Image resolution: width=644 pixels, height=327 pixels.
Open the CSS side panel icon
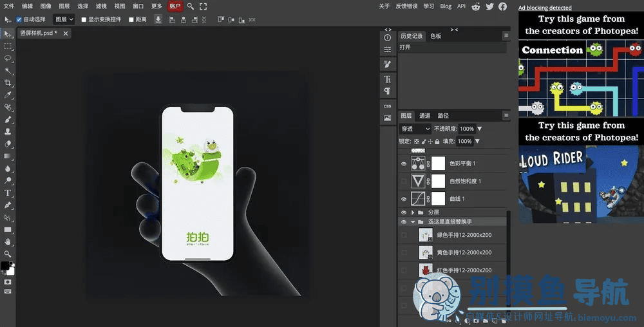387,106
